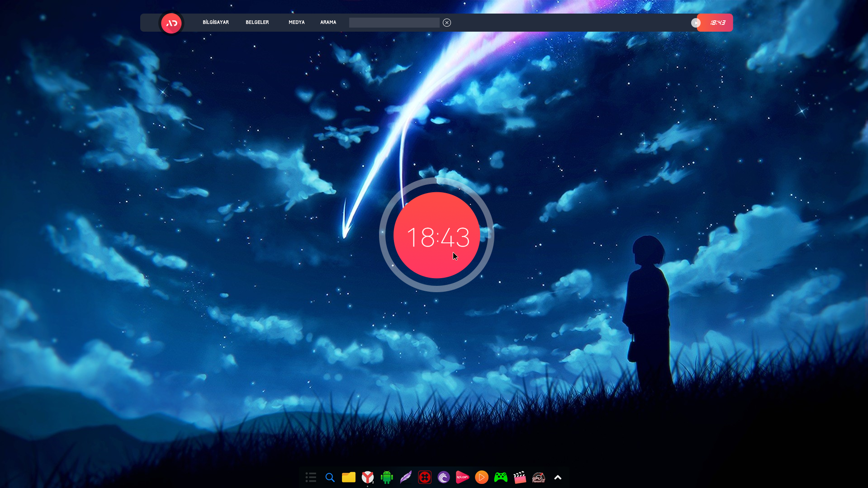This screenshot has height=488, width=868.
Task: Expand hidden icons with up chevron
Action: [x=558, y=477]
